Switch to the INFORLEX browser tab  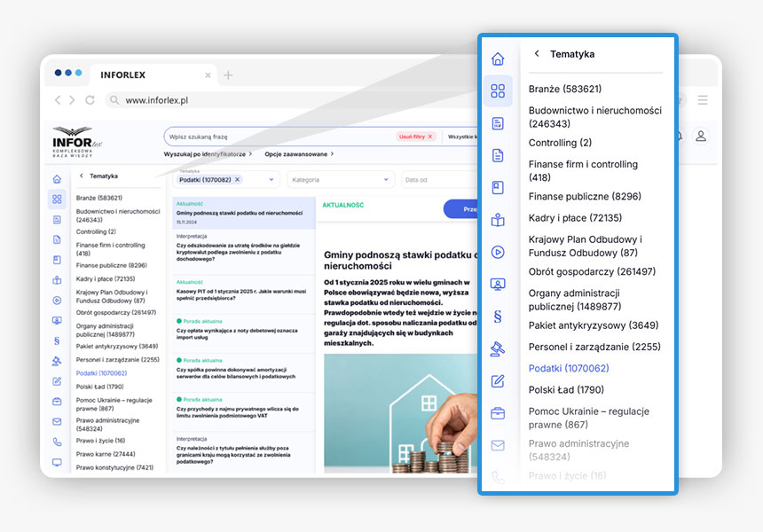coord(123,75)
